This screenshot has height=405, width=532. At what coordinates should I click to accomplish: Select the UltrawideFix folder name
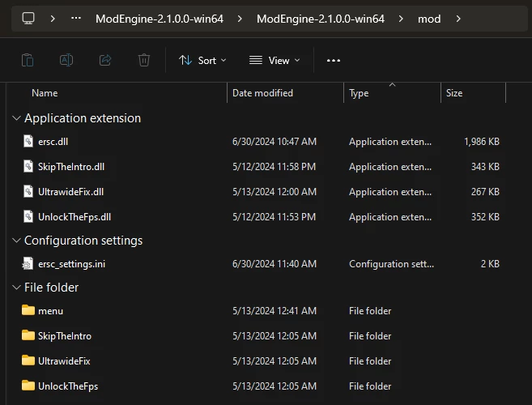coord(64,361)
